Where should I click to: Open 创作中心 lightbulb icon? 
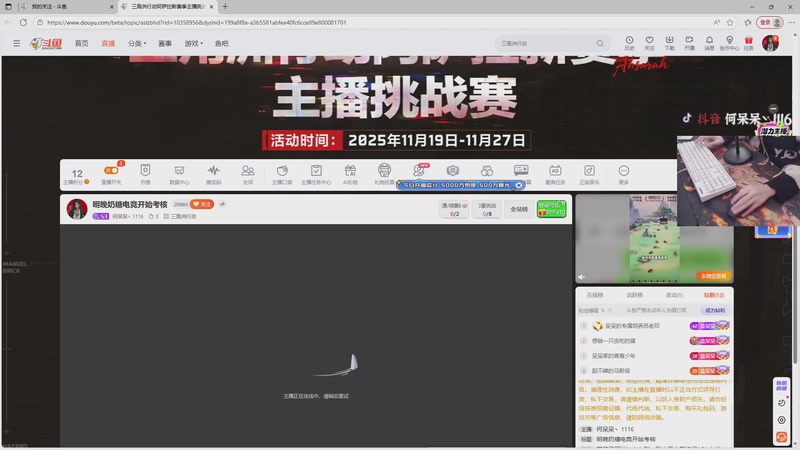pyautogui.click(x=730, y=43)
